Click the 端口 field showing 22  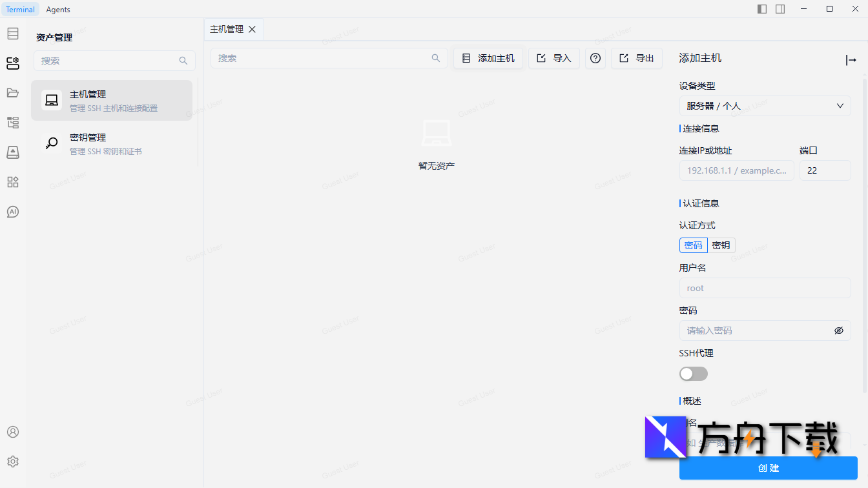[x=825, y=170]
